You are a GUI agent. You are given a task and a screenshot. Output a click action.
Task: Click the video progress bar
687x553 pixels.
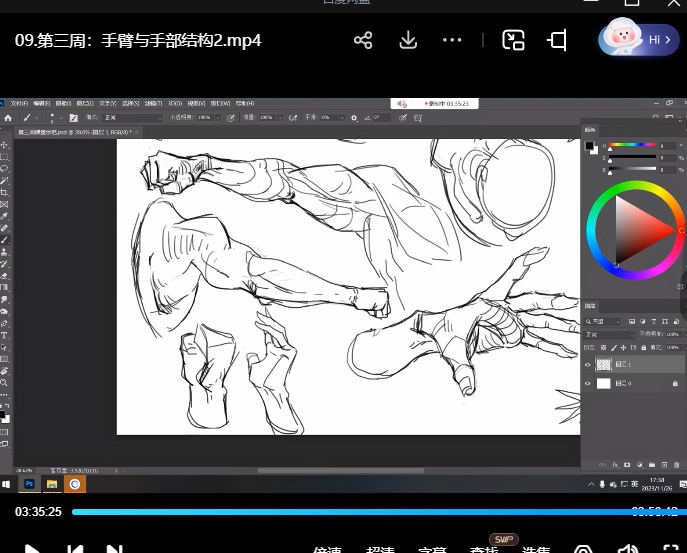pos(350,511)
